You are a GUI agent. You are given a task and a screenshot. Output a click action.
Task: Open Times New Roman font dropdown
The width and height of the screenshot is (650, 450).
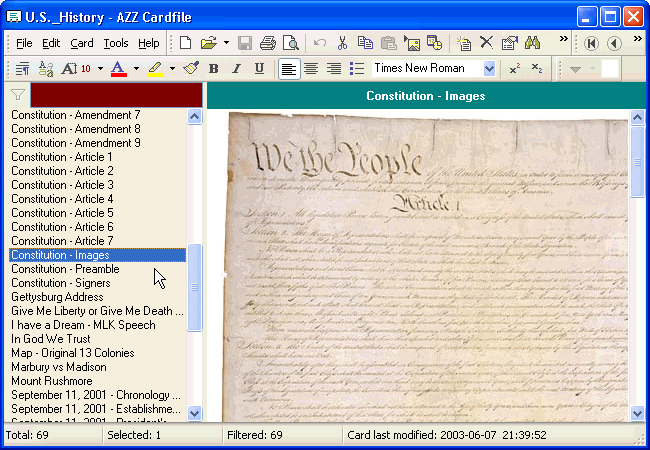pos(489,68)
